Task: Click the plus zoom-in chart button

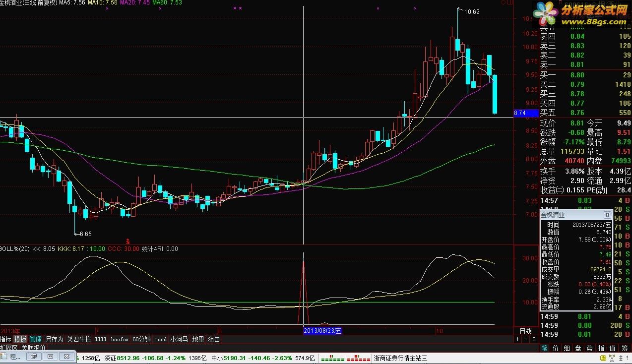Action: point(517,340)
